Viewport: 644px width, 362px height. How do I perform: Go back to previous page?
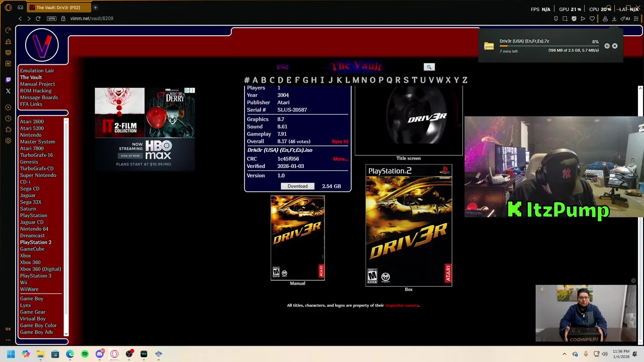(20, 19)
